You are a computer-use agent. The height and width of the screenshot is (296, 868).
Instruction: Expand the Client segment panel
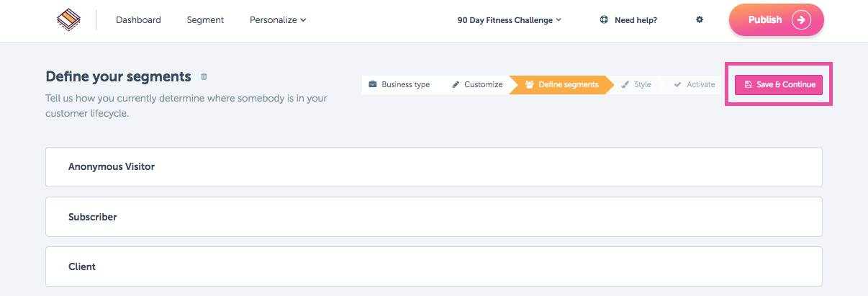pyautogui.click(x=434, y=266)
